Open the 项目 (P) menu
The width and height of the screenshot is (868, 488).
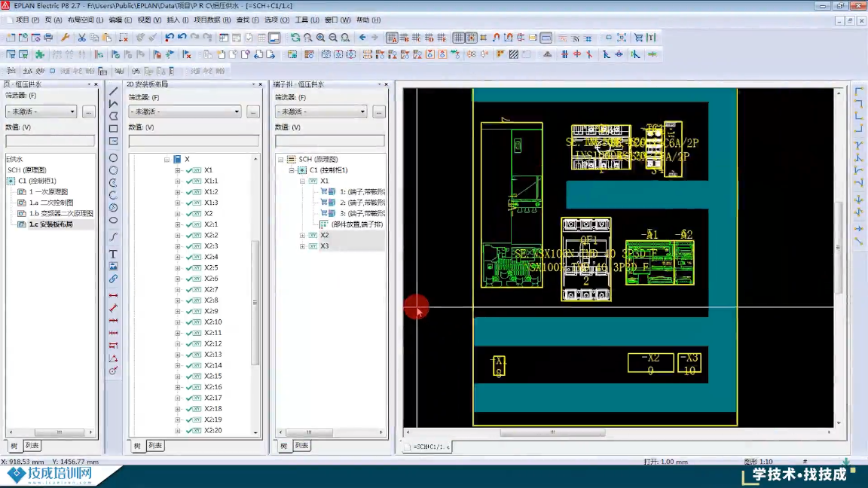pyautogui.click(x=28, y=20)
